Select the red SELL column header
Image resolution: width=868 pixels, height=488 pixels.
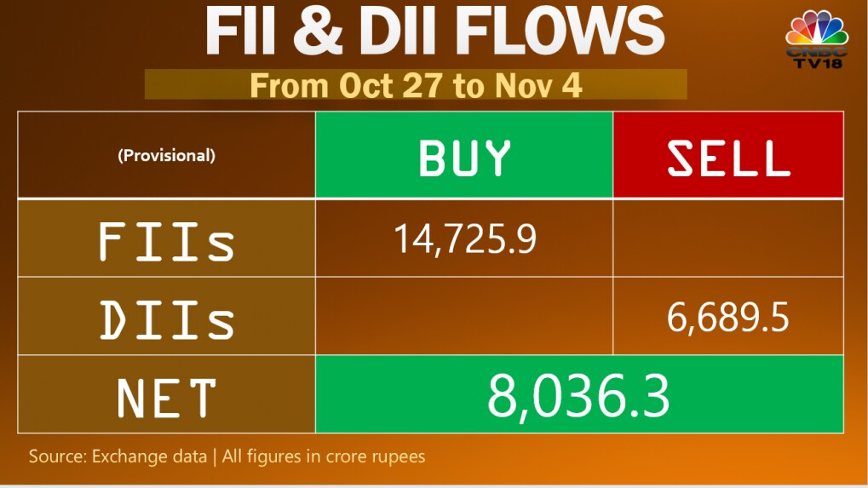coord(728,156)
